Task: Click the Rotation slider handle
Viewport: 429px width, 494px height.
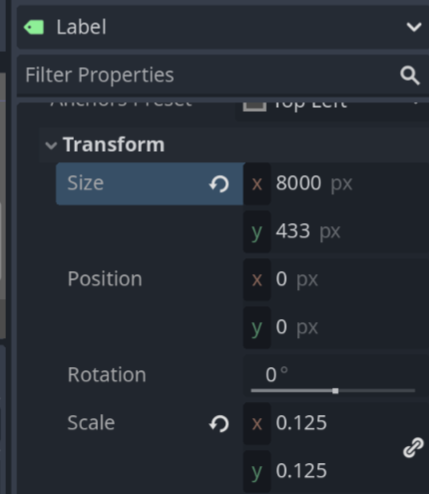Action: pyautogui.click(x=335, y=391)
